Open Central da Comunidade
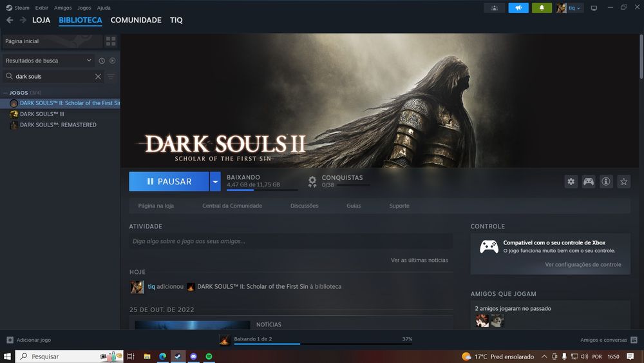This screenshot has height=363, width=644. pyautogui.click(x=232, y=206)
